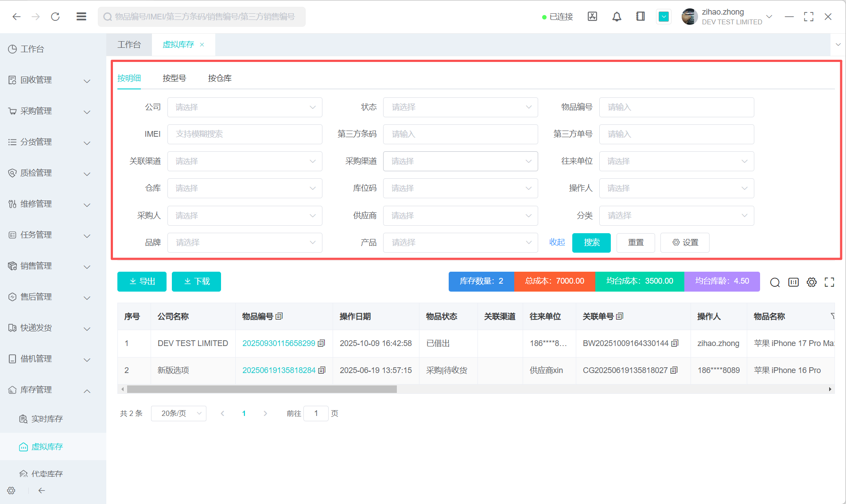The width and height of the screenshot is (846, 504).
Task: Switch to the 工作台 tab
Action: coord(129,45)
